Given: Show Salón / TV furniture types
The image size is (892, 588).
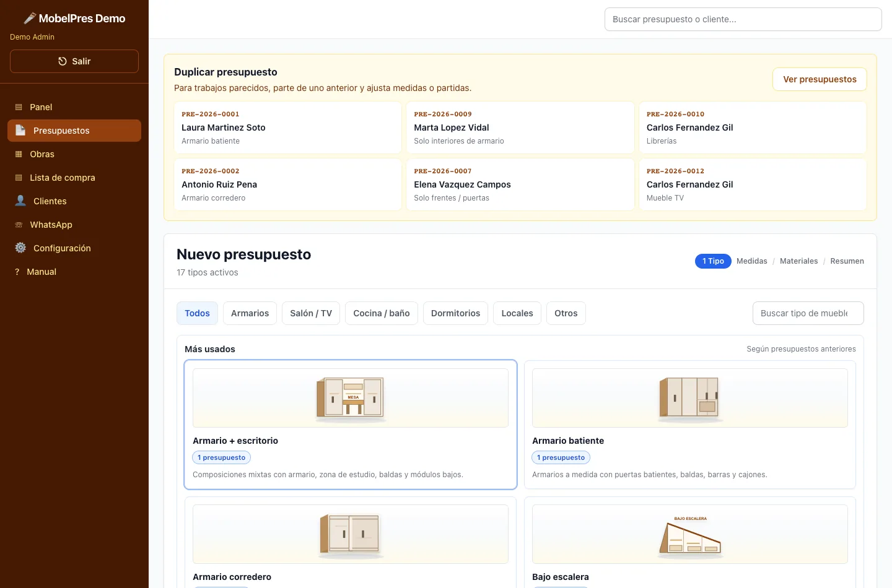Looking at the screenshot, I should (311, 313).
